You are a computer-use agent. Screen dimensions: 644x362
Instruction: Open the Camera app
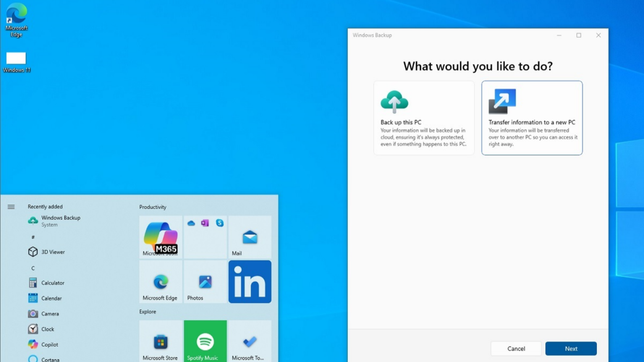[x=50, y=314]
